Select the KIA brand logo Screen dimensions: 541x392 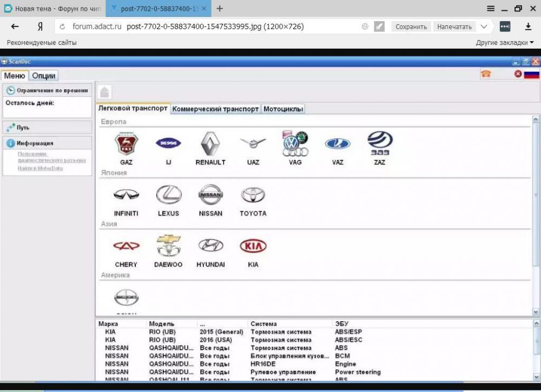[253, 247]
